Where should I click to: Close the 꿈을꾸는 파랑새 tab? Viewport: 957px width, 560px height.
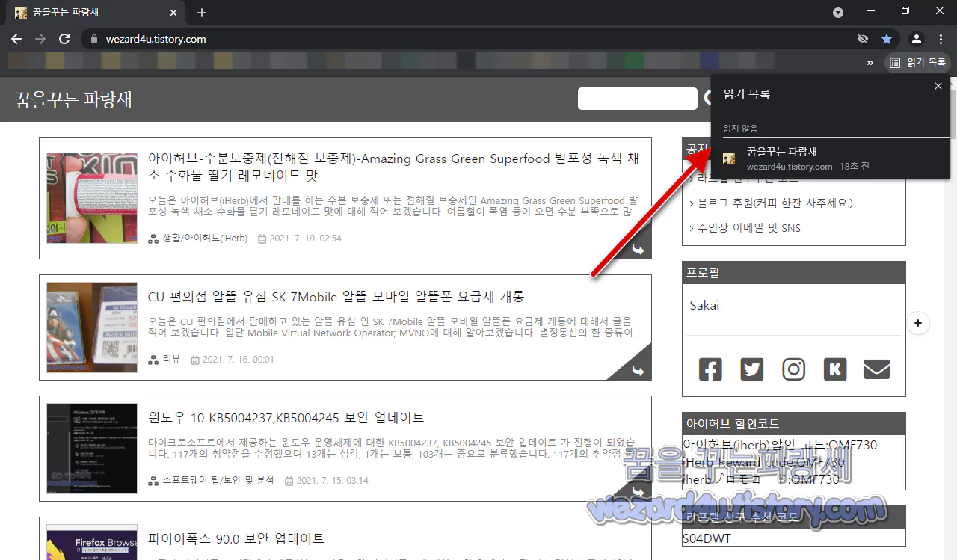coord(173,13)
